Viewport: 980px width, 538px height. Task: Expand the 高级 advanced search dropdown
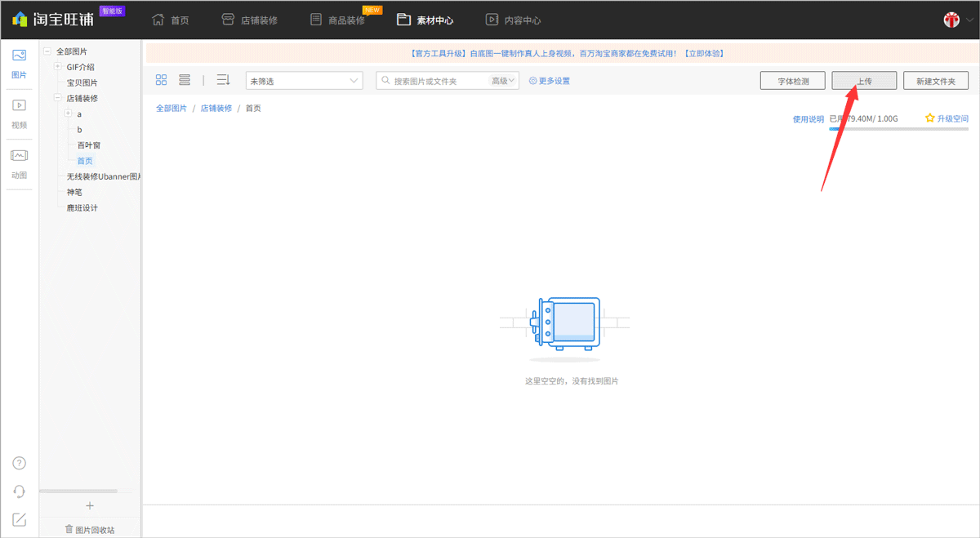pos(504,81)
